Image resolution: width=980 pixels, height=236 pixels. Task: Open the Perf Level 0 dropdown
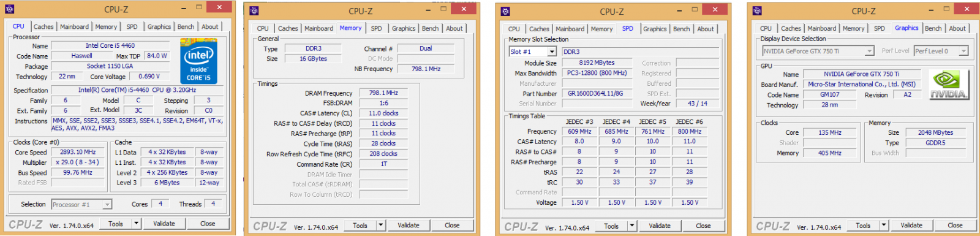click(x=963, y=51)
